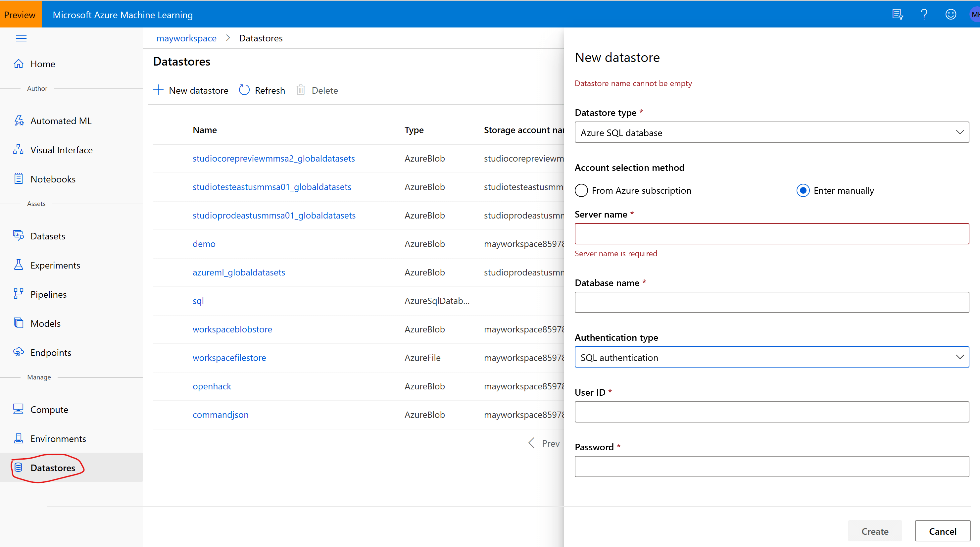Select Enter manually radio button
The height and width of the screenshot is (547, 980).
click(803, 191)
